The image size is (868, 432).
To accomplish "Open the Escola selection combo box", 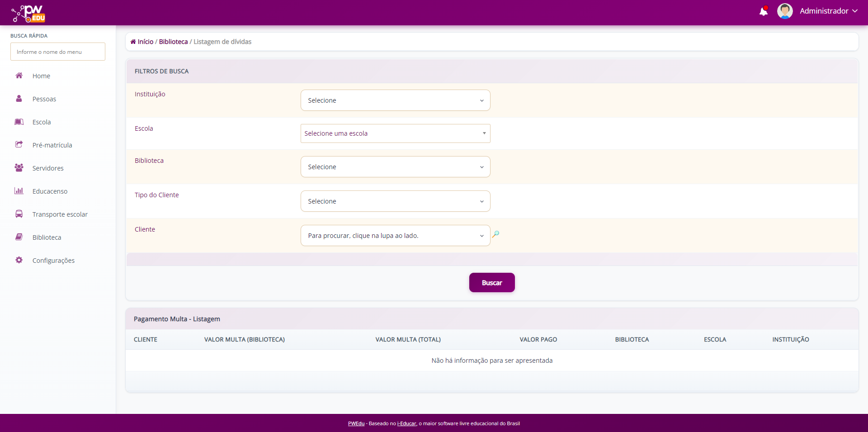I will pos(395,133).
